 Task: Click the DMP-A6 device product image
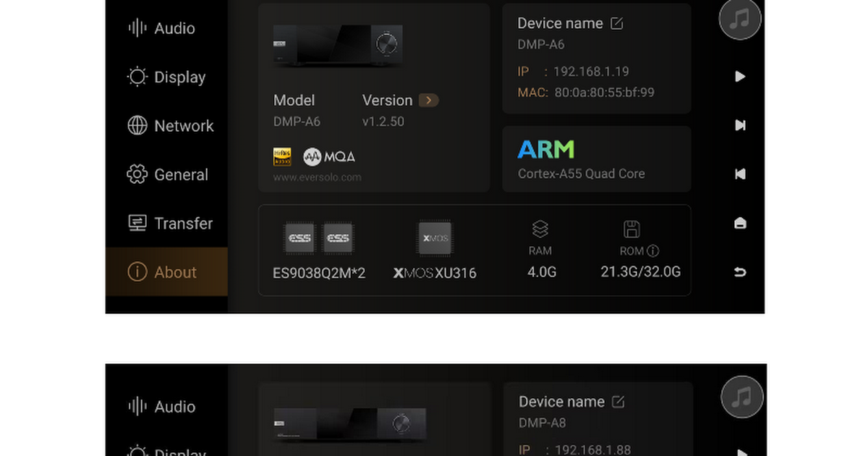338,46
